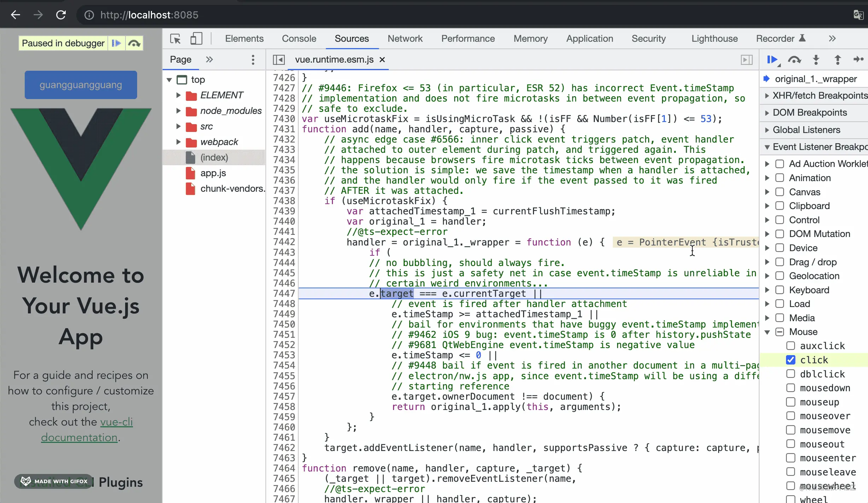Check the Keyboard event category checkbox
This screenshot has height=503, width=868.
(780, 290)
